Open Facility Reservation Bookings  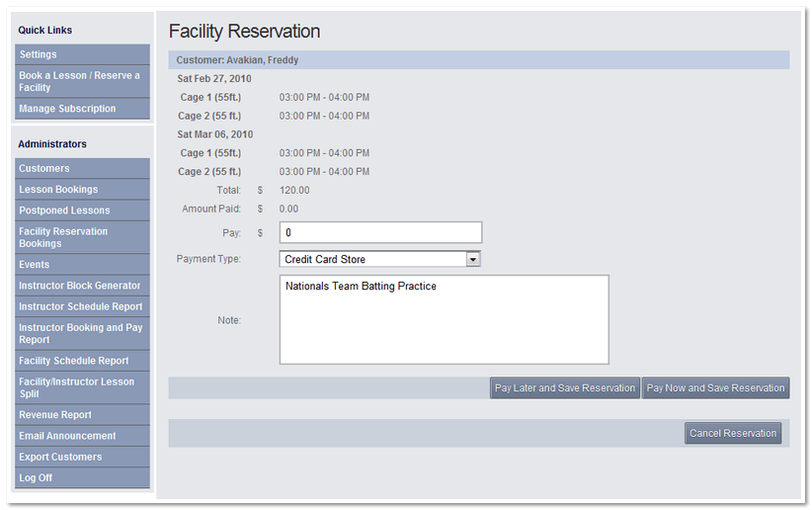82,237
